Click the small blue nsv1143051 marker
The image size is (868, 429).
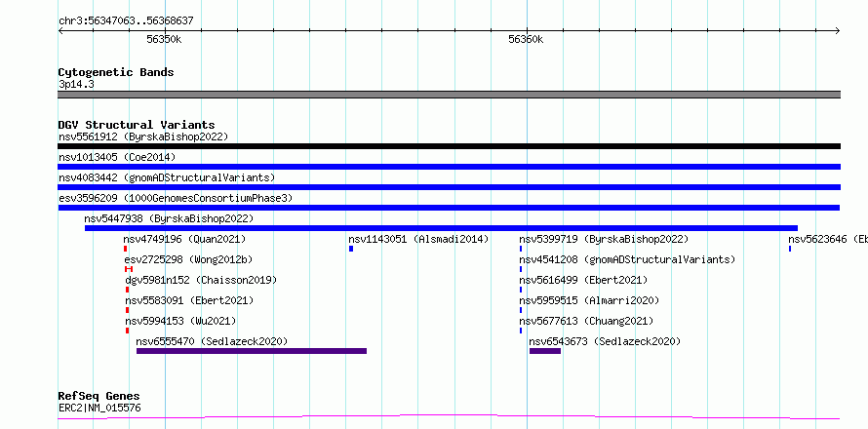point(351,249)
